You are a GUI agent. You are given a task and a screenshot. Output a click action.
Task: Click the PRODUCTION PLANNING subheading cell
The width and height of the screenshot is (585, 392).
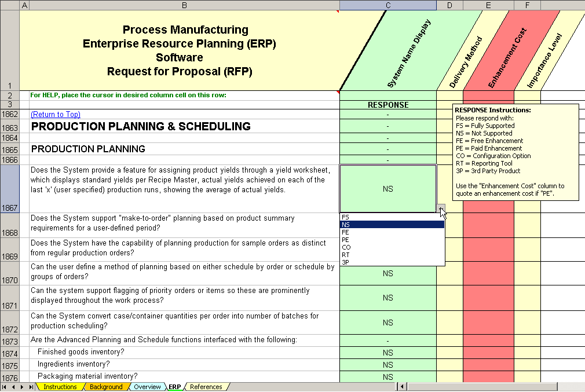point(184,149)
